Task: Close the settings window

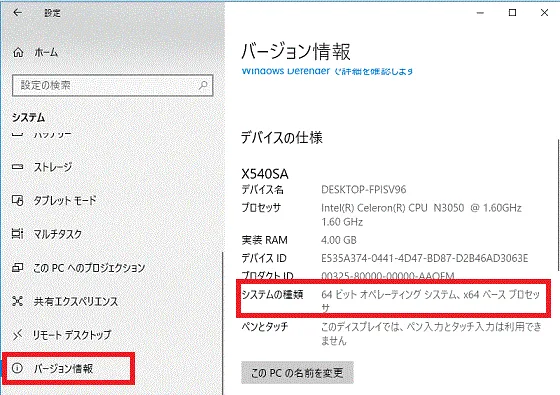Action: pyautogui.click(x=544, y=13)
